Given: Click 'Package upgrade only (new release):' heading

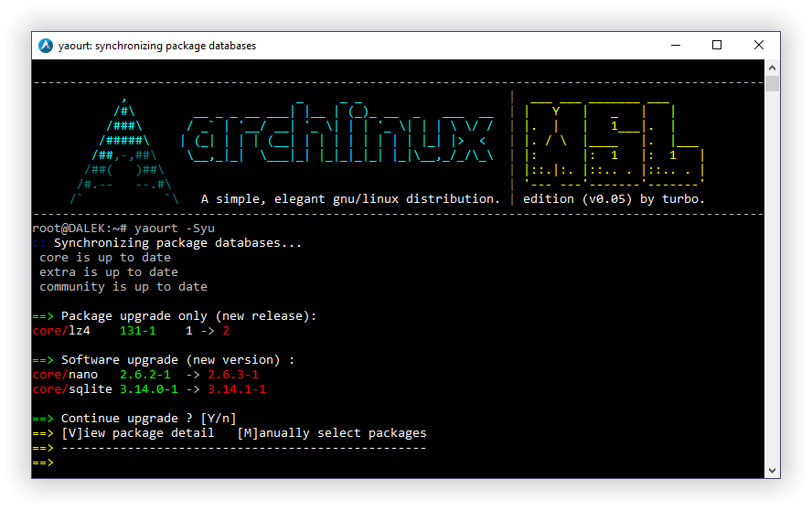Looking at the screenshot, I should [x=188, y=316].
